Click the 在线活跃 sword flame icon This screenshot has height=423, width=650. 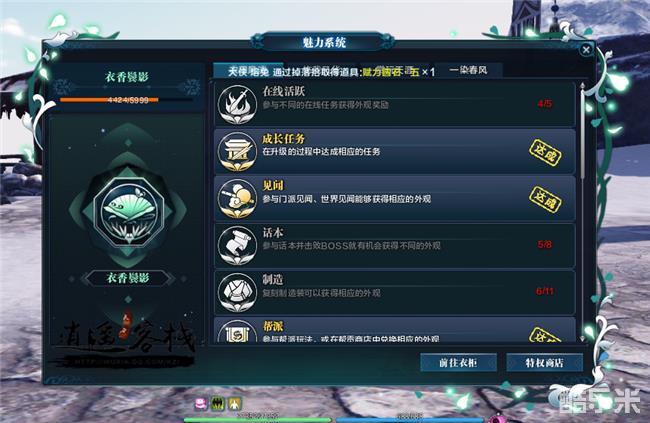237,105
